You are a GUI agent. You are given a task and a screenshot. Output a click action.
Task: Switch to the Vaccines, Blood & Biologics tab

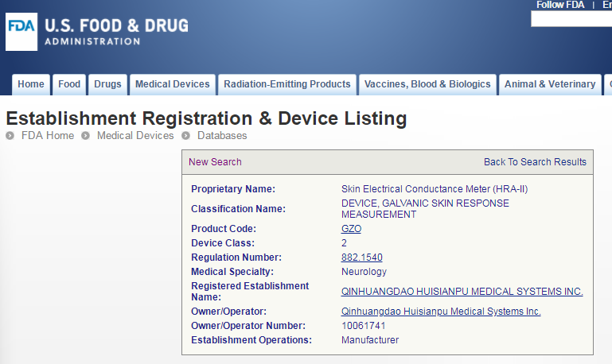427,84
